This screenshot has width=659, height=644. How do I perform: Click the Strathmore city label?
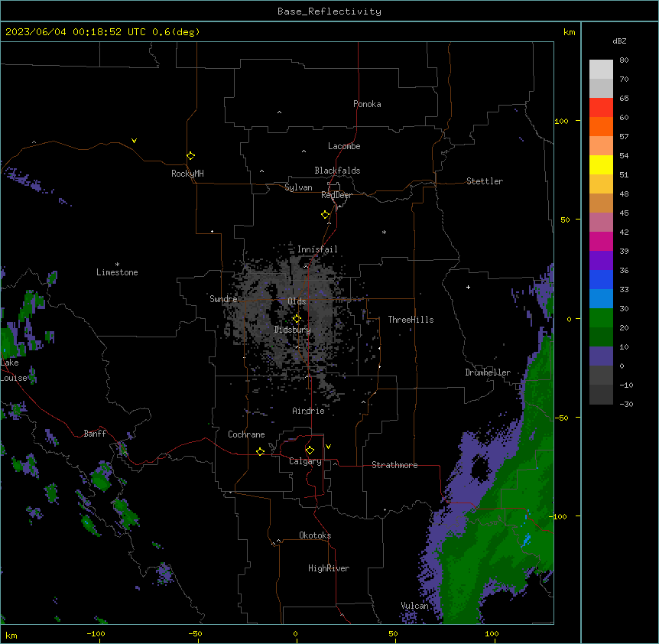(x=394, y=465)
